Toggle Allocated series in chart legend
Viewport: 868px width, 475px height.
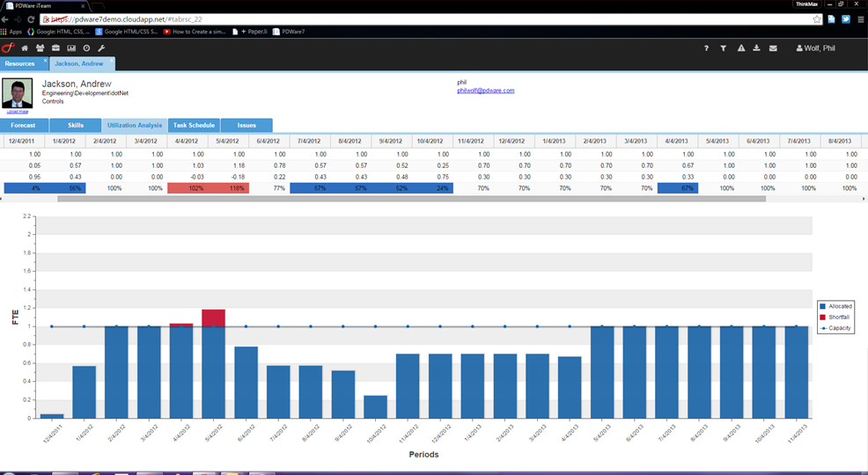pyautogui.click(x=836, y=306)
